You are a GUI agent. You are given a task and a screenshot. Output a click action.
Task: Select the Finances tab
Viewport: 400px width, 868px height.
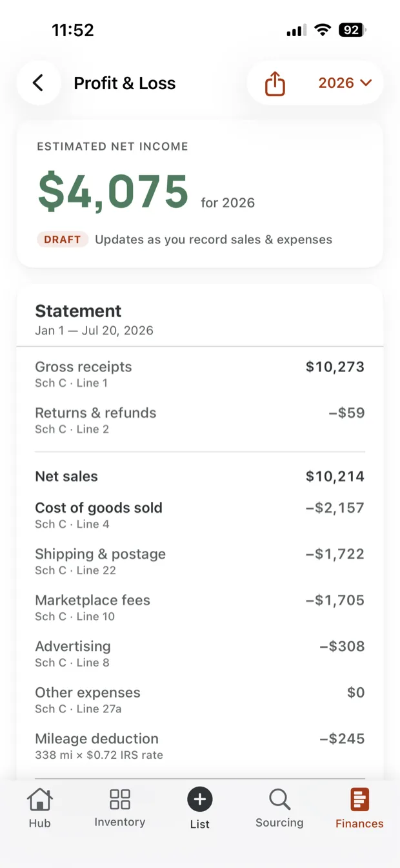pyautogui.click(x=359, y=808)
